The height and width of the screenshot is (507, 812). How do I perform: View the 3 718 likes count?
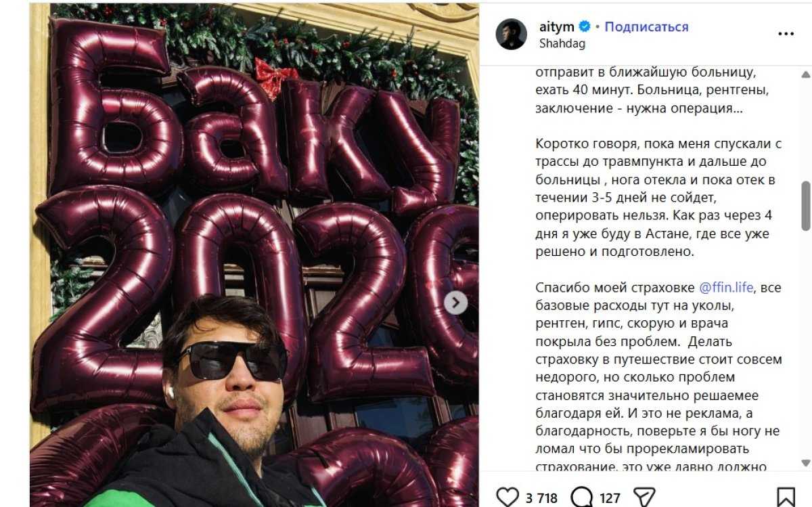pos(541,498)
